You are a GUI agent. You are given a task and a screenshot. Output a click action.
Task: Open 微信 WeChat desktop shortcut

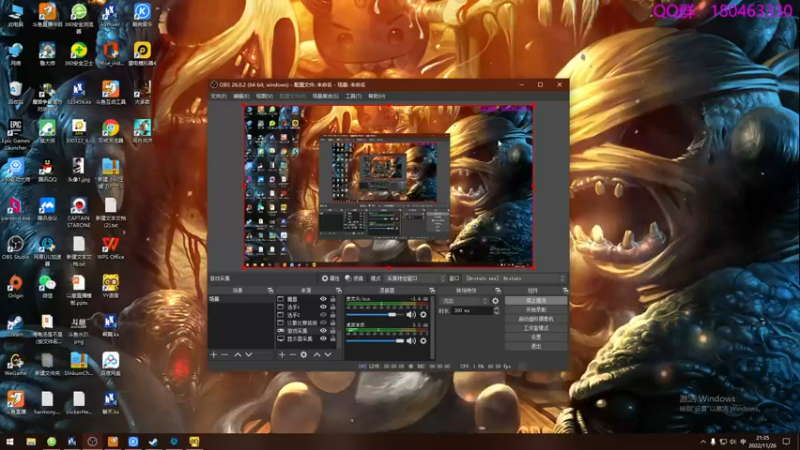(x=47, y=286)
